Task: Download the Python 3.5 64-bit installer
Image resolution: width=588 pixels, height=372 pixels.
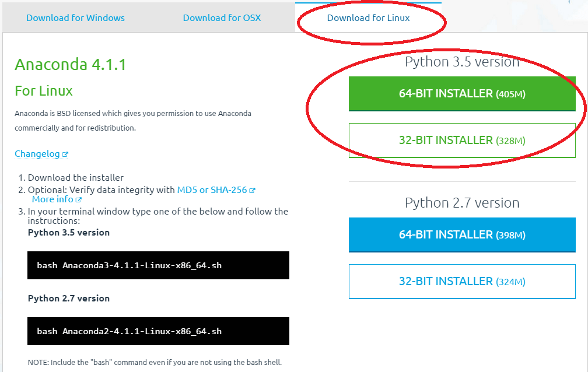Action: [462, 94]
